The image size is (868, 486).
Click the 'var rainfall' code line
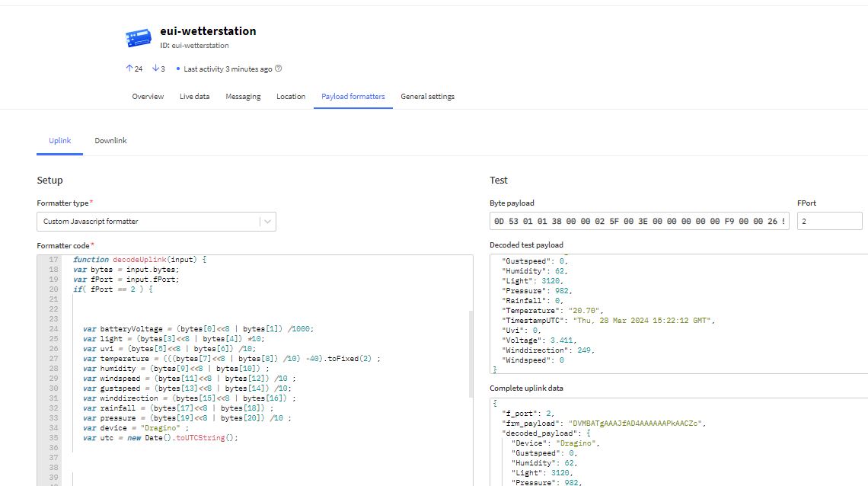[178, 408]
